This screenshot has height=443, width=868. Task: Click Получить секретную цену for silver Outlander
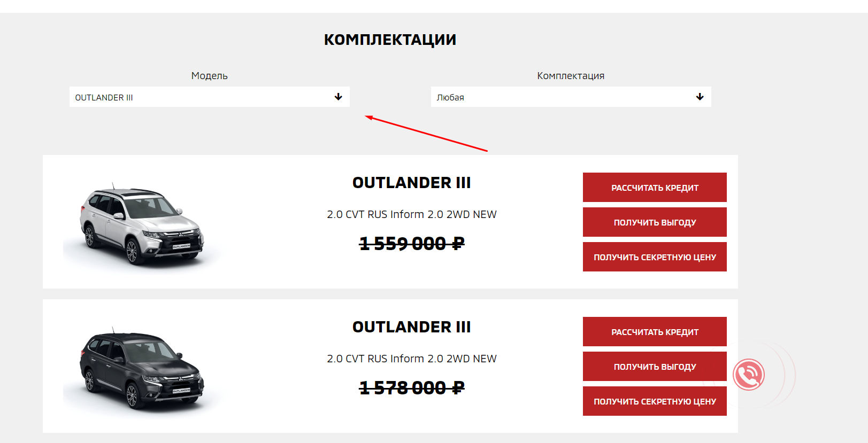[655, 257]
